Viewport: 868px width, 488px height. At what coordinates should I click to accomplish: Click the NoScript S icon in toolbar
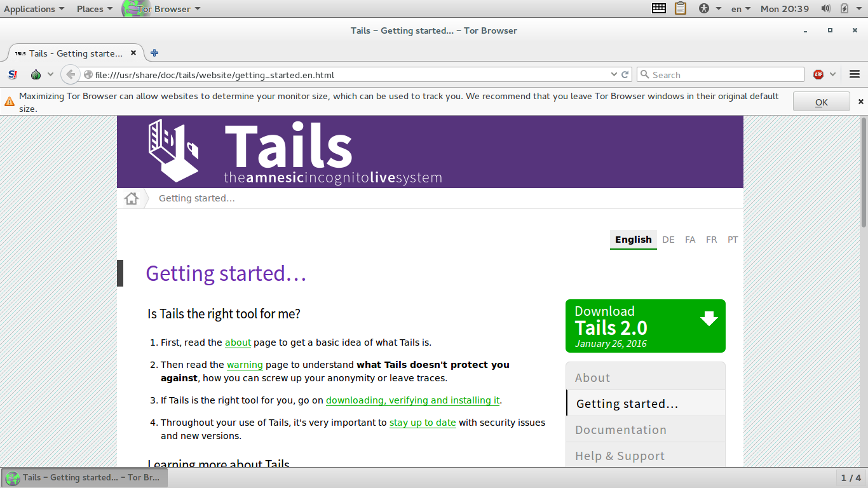pyautogui.click(x=12, y=74)
